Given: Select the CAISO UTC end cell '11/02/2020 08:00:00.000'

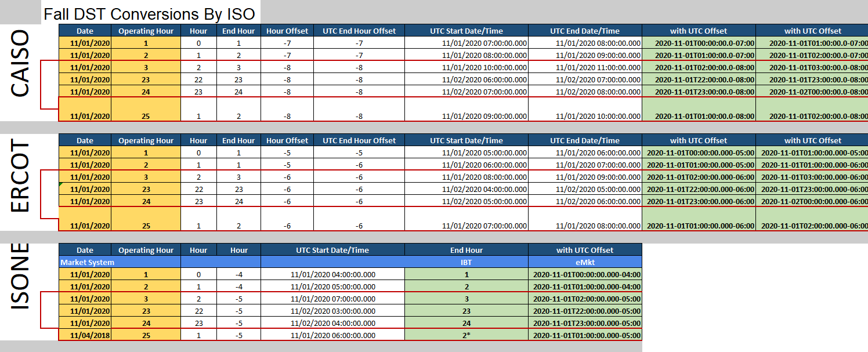Looking at the screenshot, I should pos(585,92).
